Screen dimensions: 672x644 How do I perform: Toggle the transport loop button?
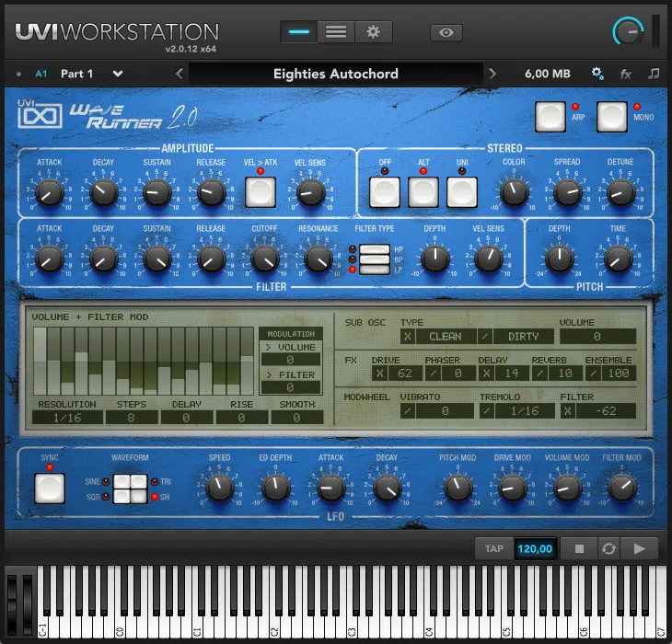607,549
